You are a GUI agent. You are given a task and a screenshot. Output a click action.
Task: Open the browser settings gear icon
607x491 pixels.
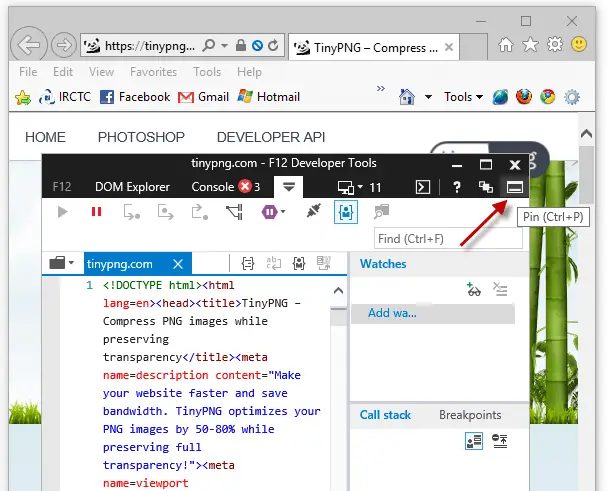click(x=555, y=44)
